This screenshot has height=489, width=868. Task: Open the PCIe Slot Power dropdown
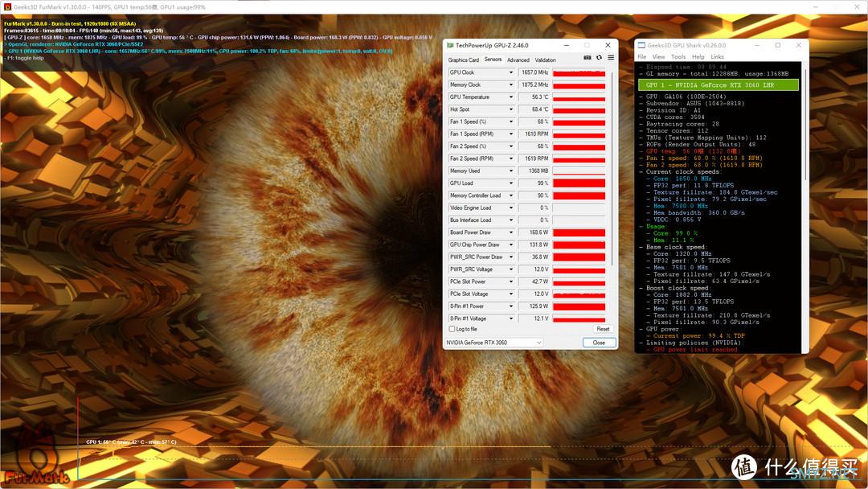(x=510, y=281)
